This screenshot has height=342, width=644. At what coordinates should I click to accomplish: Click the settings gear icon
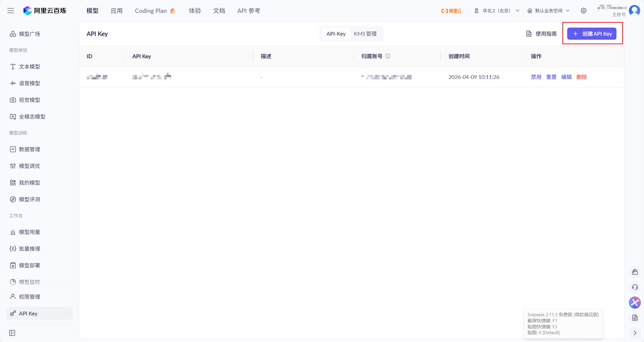coord(583,11)
